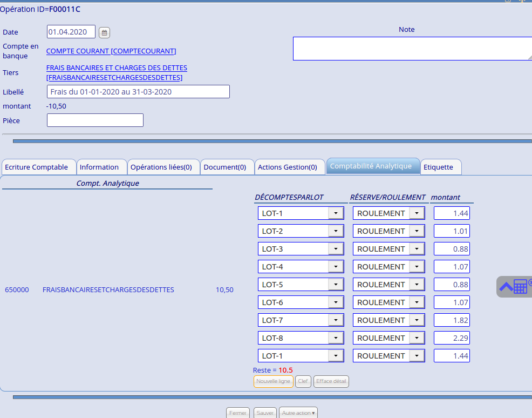Viewport: 532px width, 418px height.
Task: Click the Sauver button
Action: 265,413
